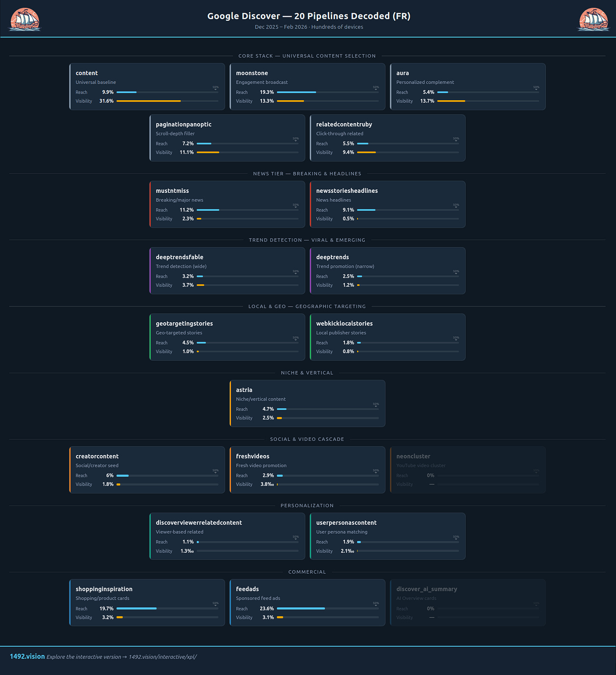Click the 'News Tier — Breaking & Headlines' heading
This screenshot has height=675, width=616.
coord(307,174)
